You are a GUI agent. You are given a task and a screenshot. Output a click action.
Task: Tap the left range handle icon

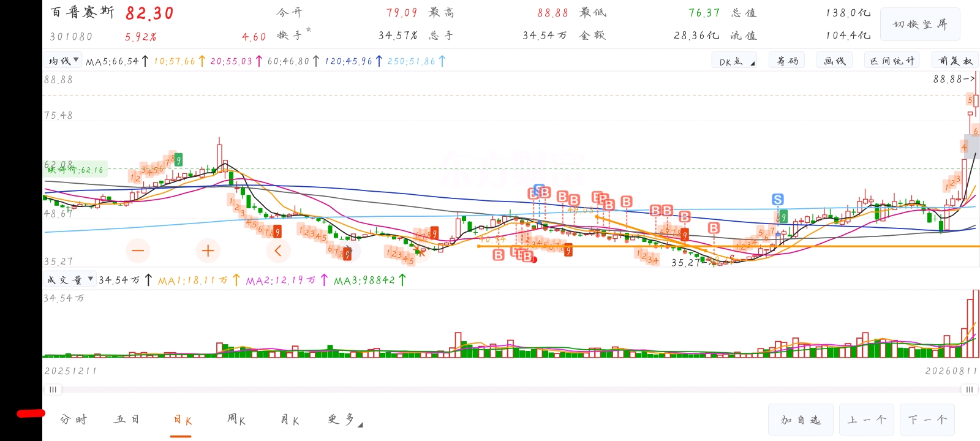coord(53,390)
